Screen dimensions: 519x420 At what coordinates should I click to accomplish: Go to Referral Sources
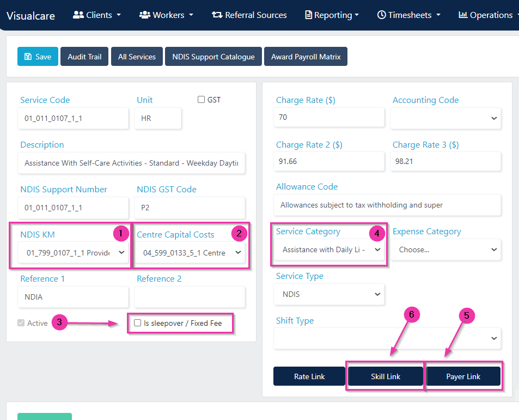point(249,15)
